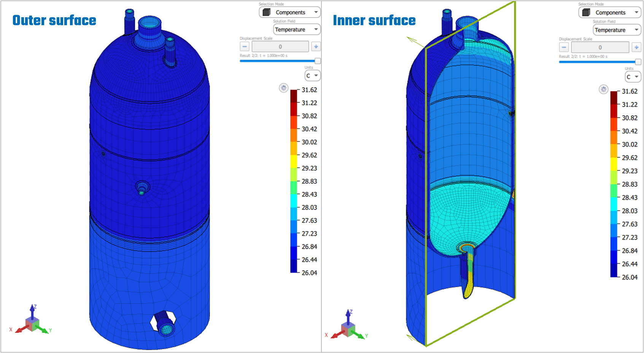Click legend value 26.04 in Inner surface panel

[x=630, y=277]
